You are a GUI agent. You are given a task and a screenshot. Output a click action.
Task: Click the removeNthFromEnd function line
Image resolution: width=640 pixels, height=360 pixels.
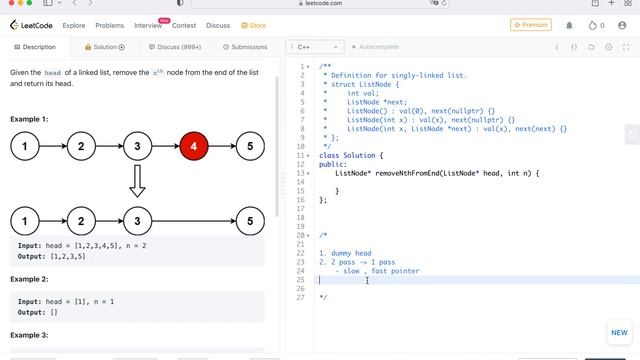[x=437, y=173]
